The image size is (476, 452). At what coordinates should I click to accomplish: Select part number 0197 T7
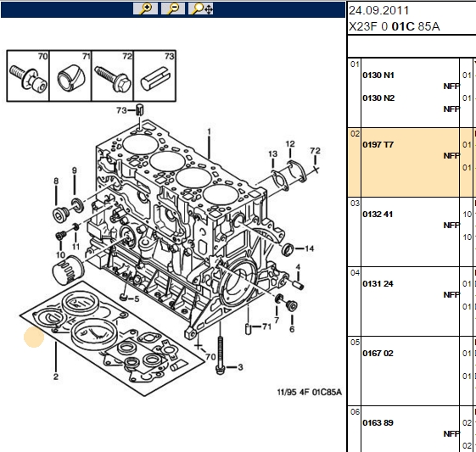(x=378, y=145)
